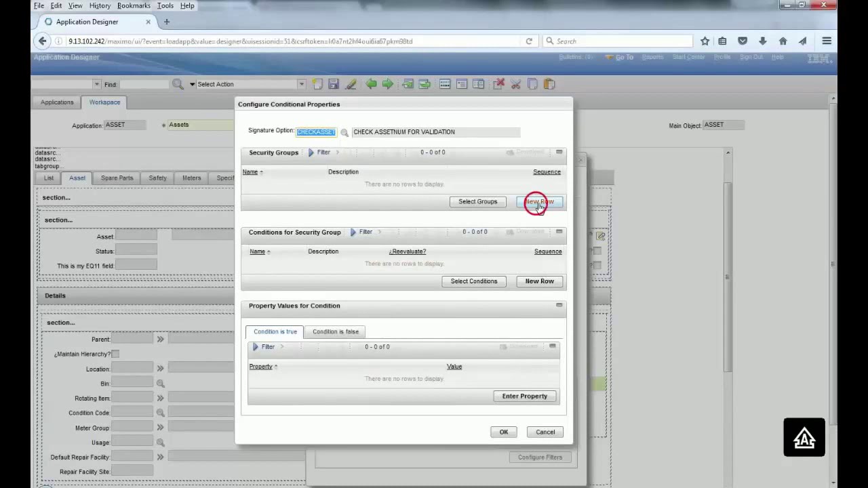Open the dropdown arrow left of Find

(97, 84)
